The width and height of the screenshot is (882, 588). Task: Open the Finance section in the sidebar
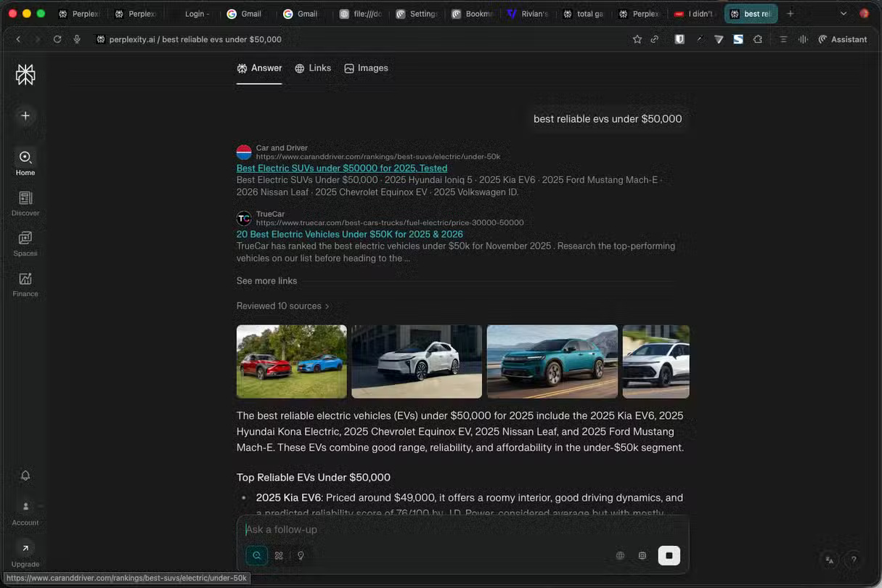pos(25,284)
